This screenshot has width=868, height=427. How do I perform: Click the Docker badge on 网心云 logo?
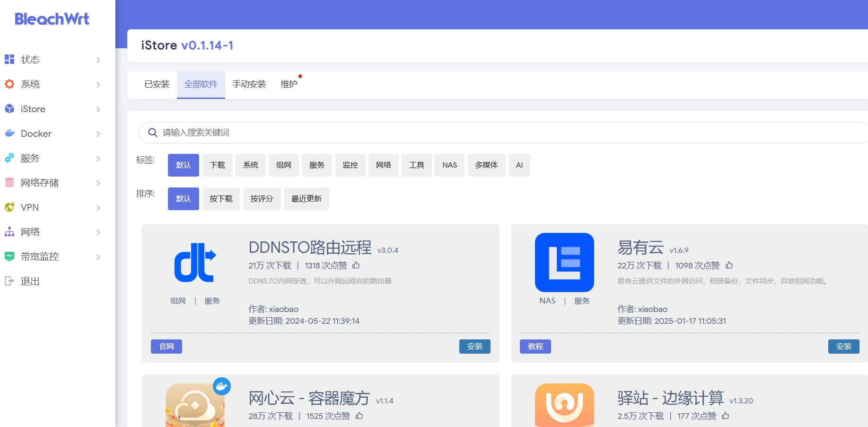pyautogui.click(x=222, y=386)
